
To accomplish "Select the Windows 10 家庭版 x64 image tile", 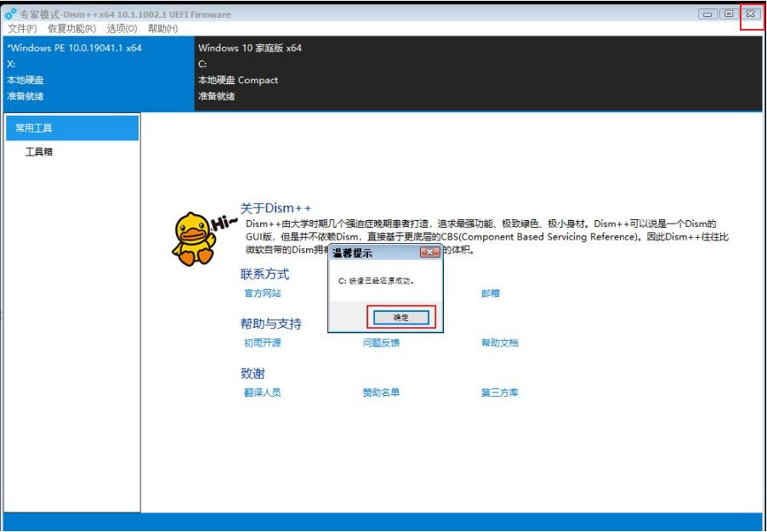I will click(476, 72).
